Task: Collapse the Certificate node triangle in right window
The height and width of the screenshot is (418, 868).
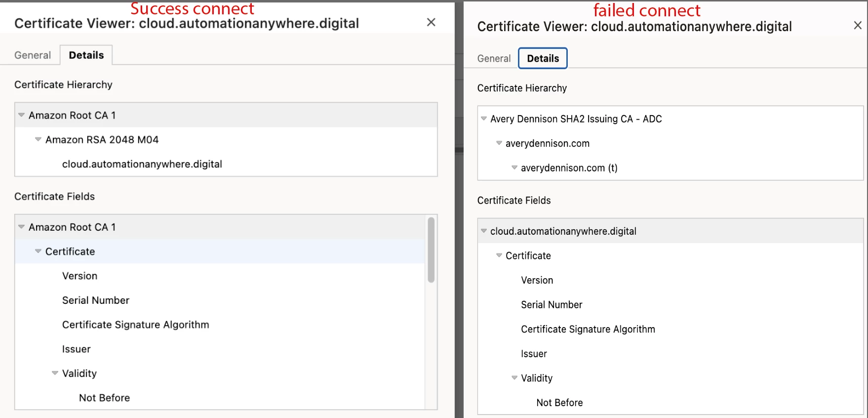Action: pyautogui.click(x=499, y=255)
